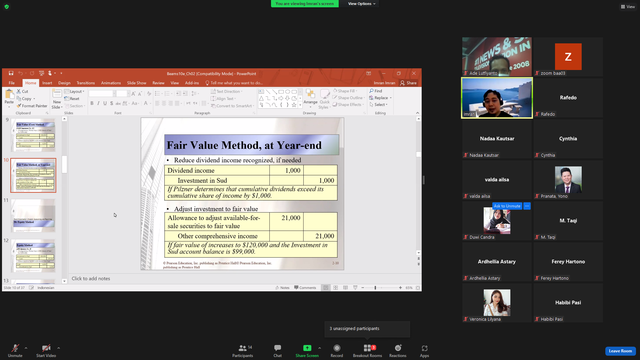Switch to the Insert ribbon tab
This screenshot has height=360, width=640.
(47, 83)
